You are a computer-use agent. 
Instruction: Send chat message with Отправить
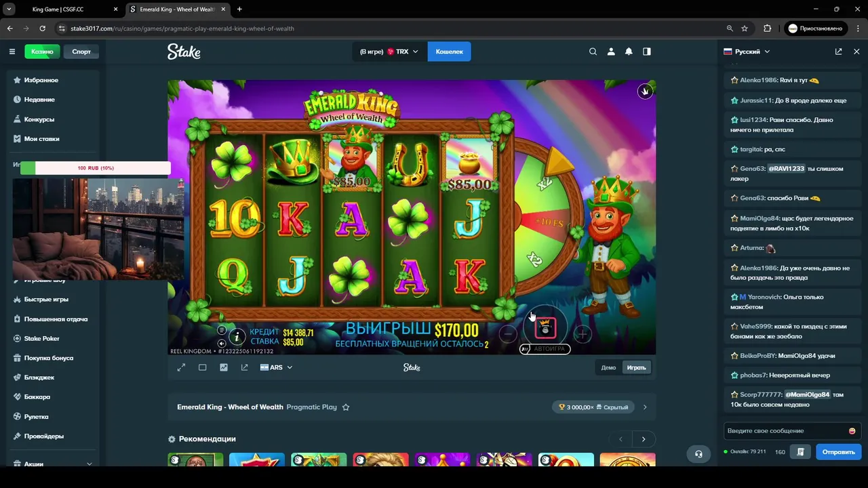pyautogui.click(x=838, y=452)
